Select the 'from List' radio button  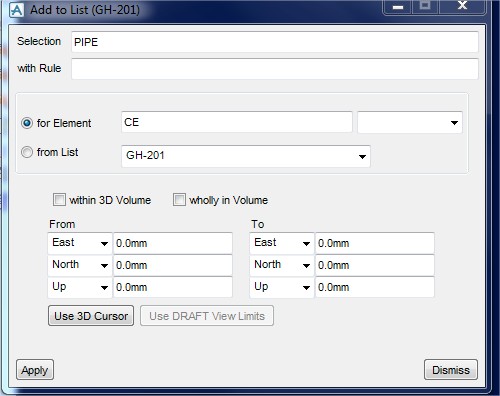coord(27,152)
